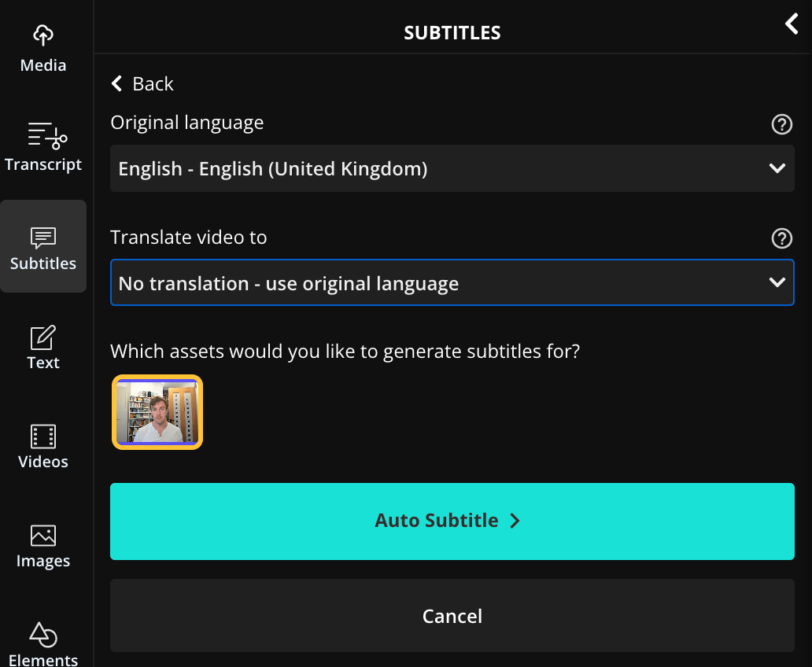Go back using the Back link

tap(152, 84)
